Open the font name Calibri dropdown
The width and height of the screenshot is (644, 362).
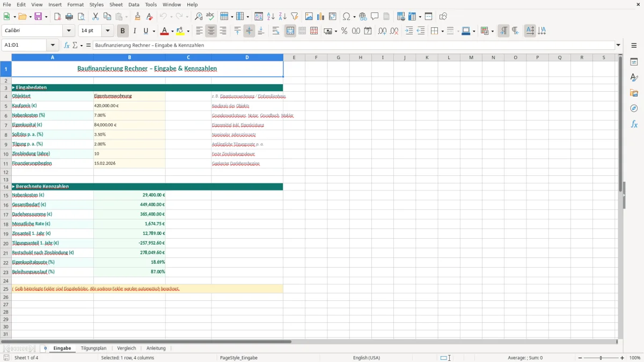click(x=70, y=31)
